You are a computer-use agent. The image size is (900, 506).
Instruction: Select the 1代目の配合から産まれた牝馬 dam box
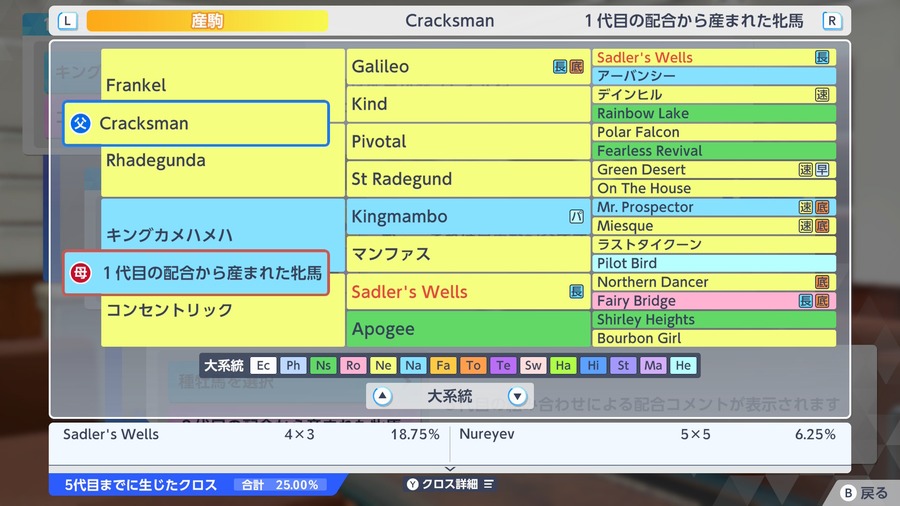coord(196,273)
